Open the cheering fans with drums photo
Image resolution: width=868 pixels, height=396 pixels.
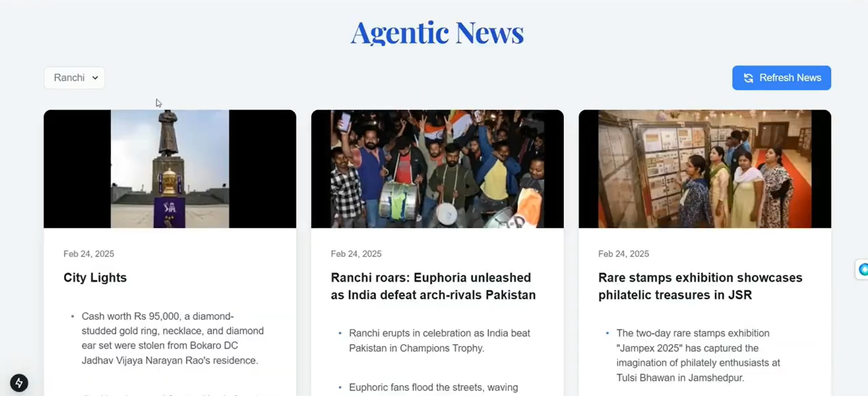437,169
